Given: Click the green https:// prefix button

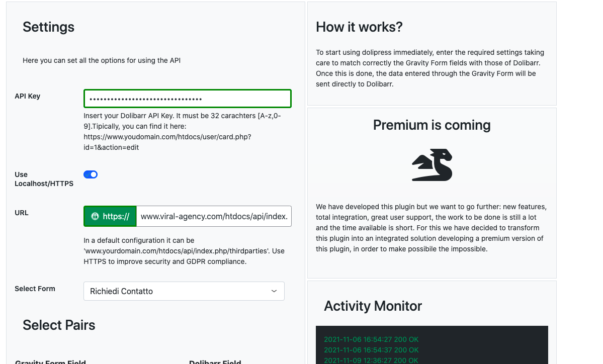Looking at the screenshot, I should point(110,216).
